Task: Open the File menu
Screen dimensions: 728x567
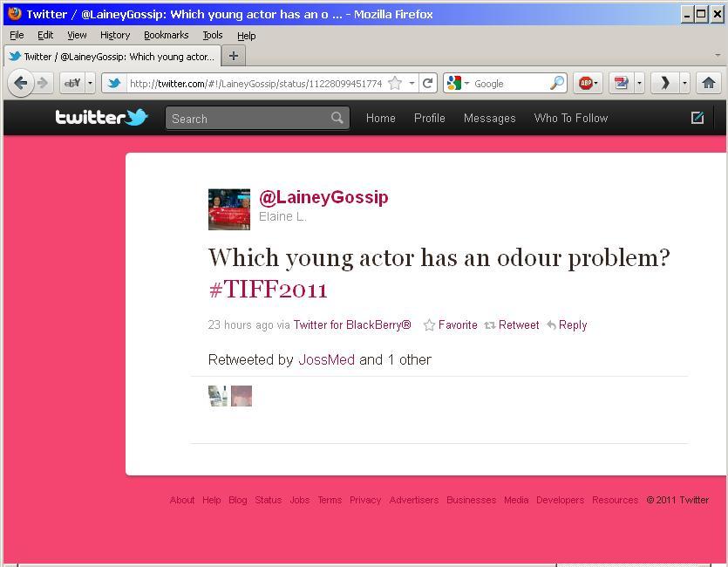Action: pos(17,35)
